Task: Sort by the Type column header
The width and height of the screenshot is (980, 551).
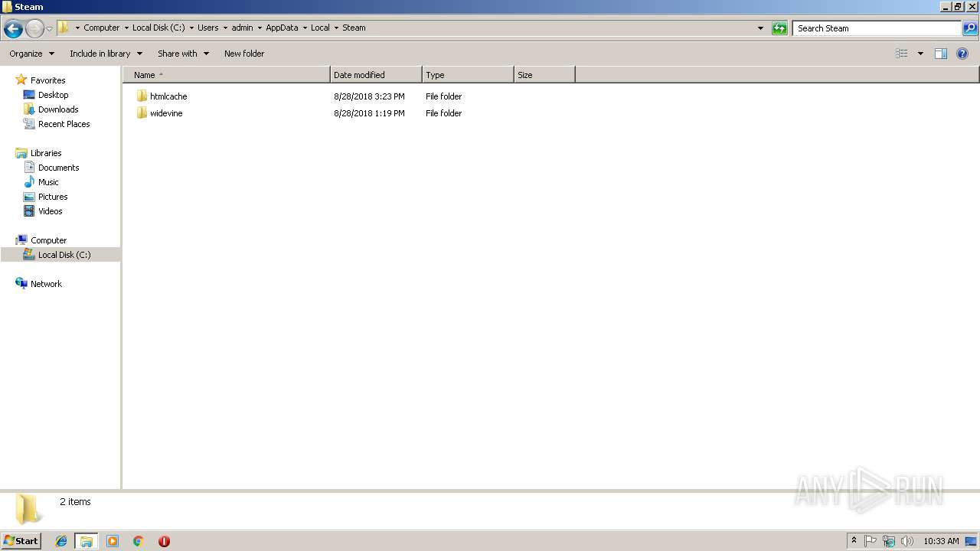Action: (x=468, y=75)
